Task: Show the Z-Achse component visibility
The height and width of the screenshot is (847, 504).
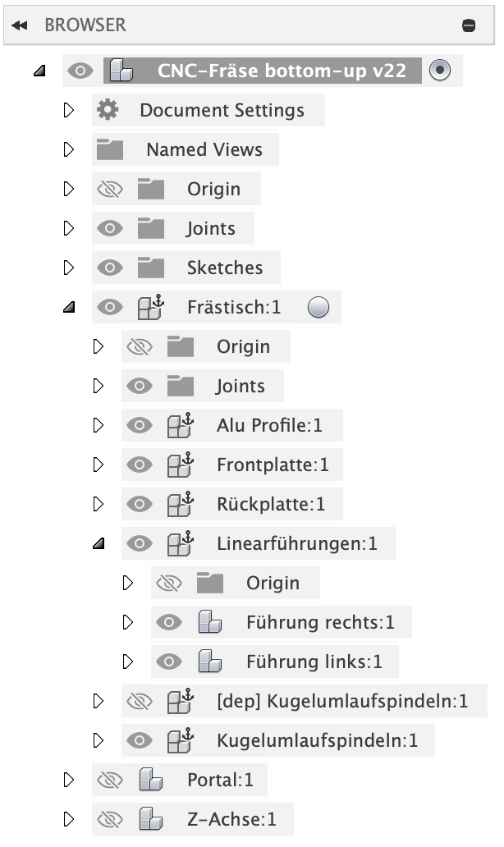Action: [x=109, y=819]
